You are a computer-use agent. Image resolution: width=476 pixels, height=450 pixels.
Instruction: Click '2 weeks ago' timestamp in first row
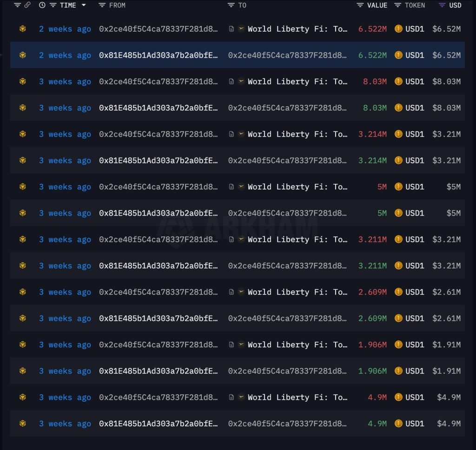coord(65,29)
